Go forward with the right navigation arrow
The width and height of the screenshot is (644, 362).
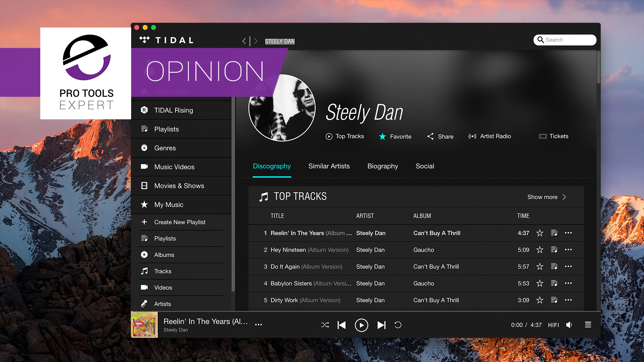pyautogui.click(x=256, y=41)
